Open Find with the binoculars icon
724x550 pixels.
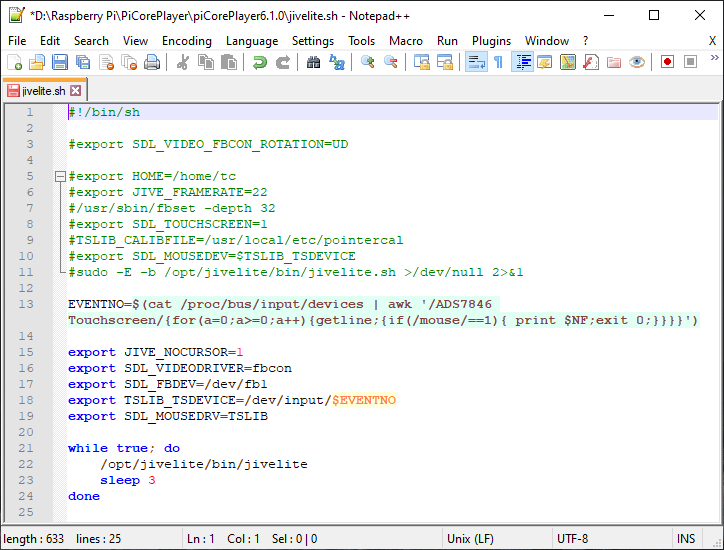314,62
